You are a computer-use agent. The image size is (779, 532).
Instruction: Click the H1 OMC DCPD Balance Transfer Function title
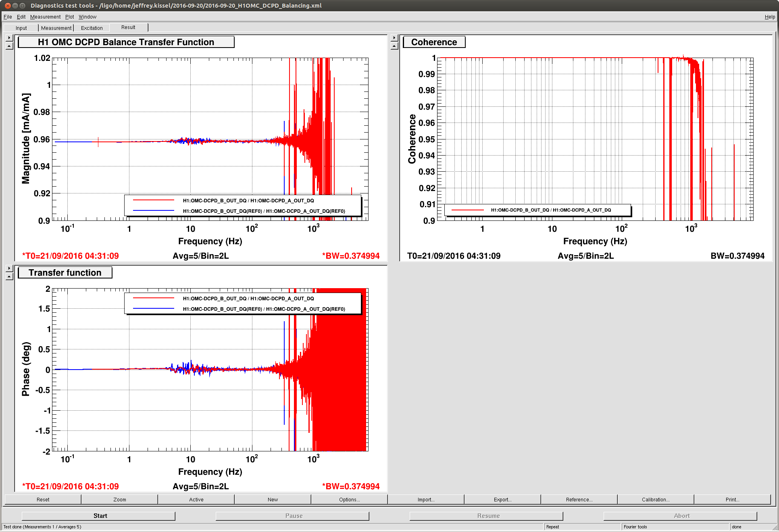point(126,42)
